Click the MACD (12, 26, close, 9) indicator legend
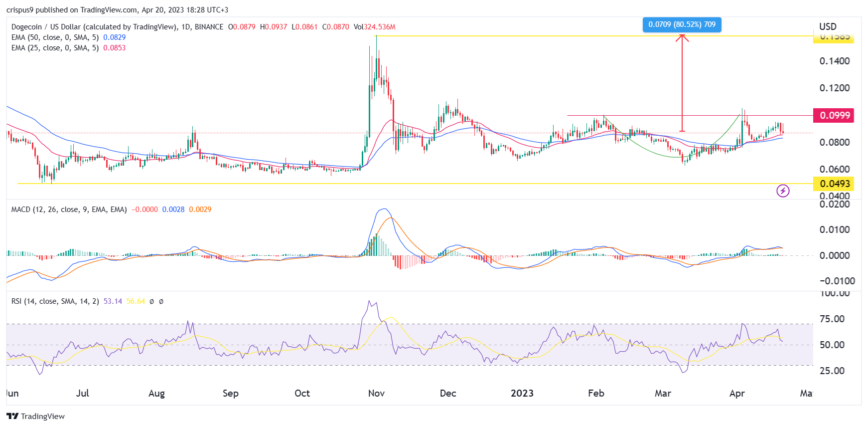The width and height of the screenshot is (868, 427). coord(69,210)
